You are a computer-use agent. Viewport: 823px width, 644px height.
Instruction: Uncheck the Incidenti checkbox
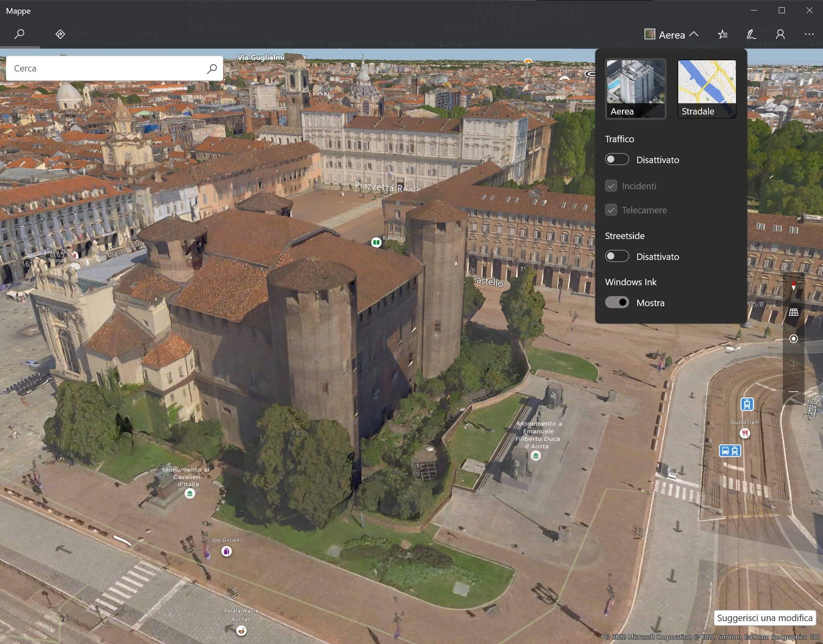tap(611, 186)
